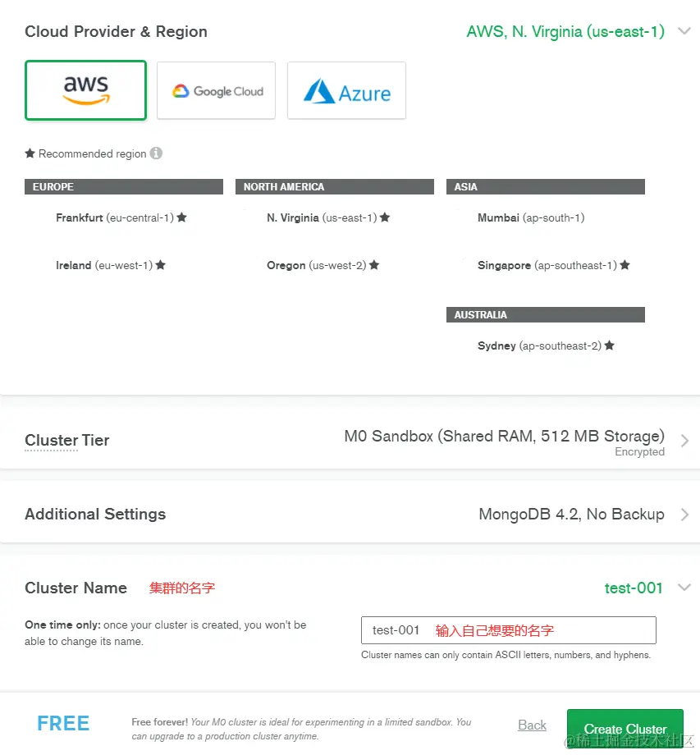
Task: Click the One time only warning text
Action: (166, 633)
